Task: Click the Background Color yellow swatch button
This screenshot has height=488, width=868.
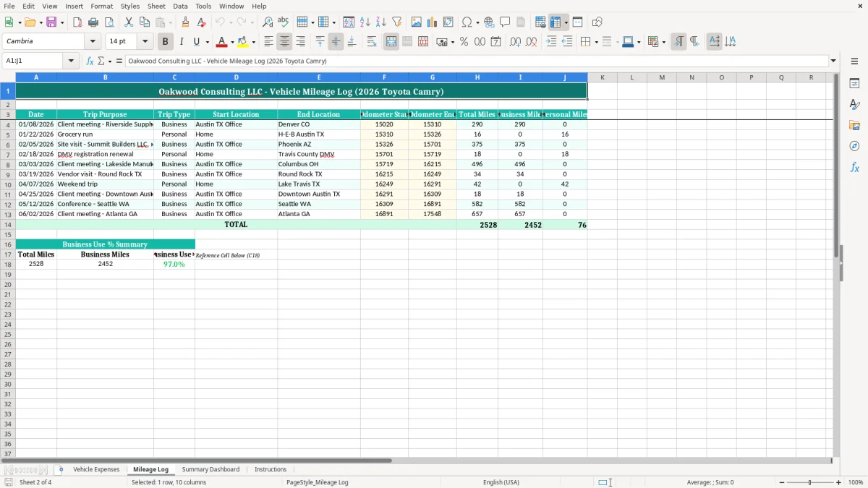Action: [243, 42]
